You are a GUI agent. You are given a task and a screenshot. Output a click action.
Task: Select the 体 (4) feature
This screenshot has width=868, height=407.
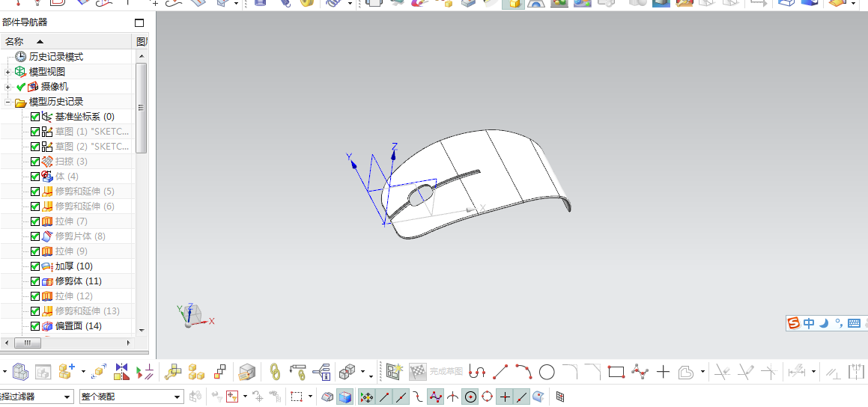[x=67, y=177]
